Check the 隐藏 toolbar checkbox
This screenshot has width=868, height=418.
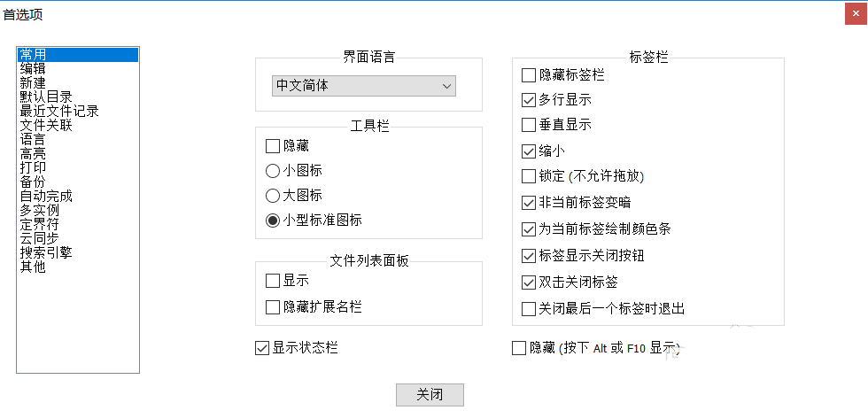(273, 145)
